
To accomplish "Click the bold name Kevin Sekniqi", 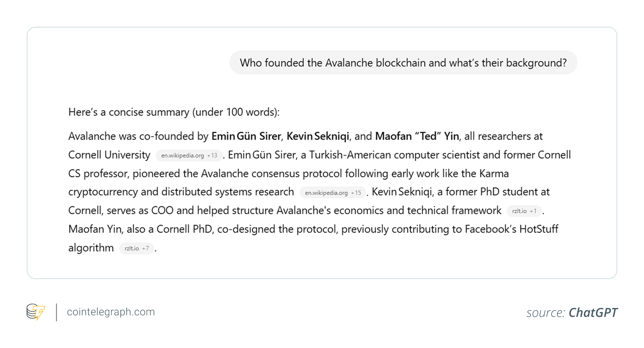I will [x=318, y=136].
